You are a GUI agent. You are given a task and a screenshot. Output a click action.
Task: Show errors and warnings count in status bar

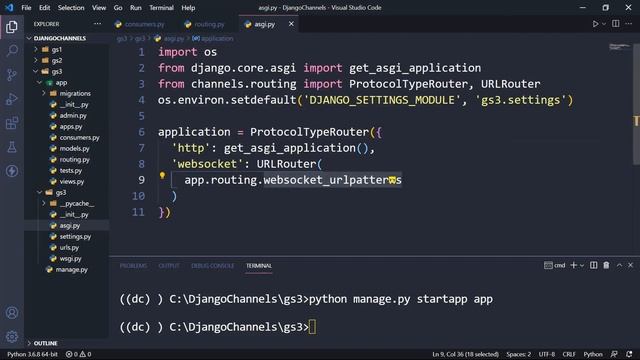[x=78, y=354]
